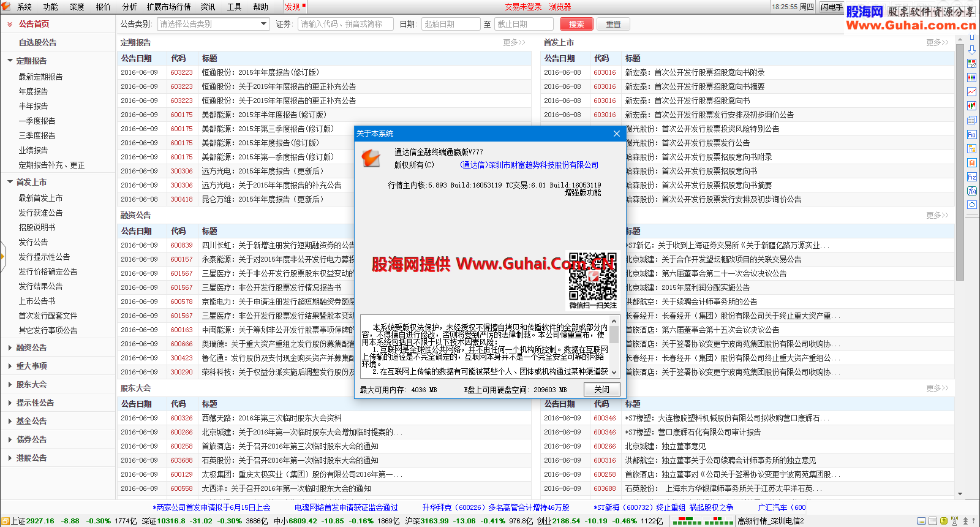The image size is (980, 527).
Task: Click the yellow up-arrow icon in the status bar
Action: 944,521
